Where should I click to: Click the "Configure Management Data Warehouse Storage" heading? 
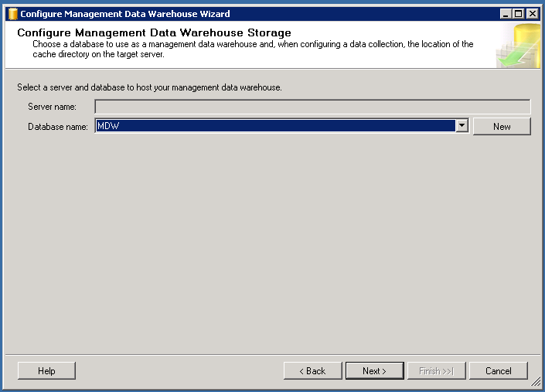154,33
